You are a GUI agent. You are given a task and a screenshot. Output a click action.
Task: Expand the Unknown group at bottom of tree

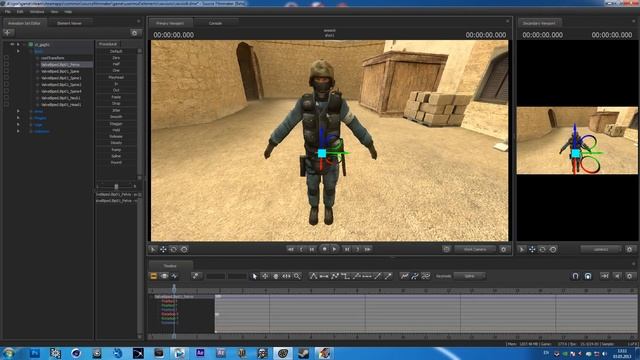pyautogui.click(x=18, y=131)
